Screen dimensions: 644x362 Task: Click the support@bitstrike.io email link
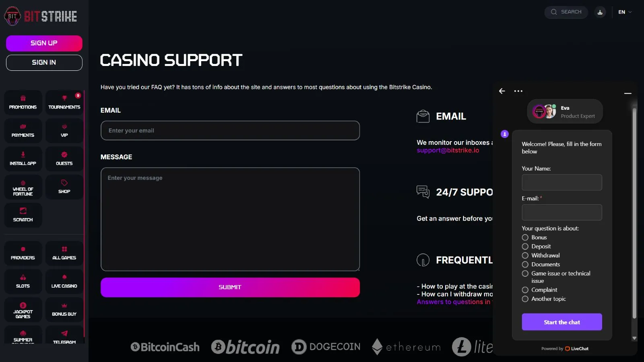point(448,150)
